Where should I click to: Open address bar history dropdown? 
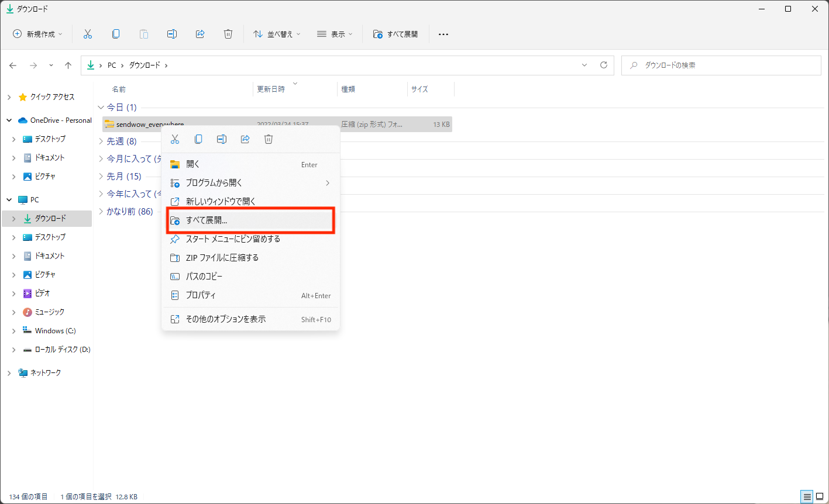(x=584, y=65)
